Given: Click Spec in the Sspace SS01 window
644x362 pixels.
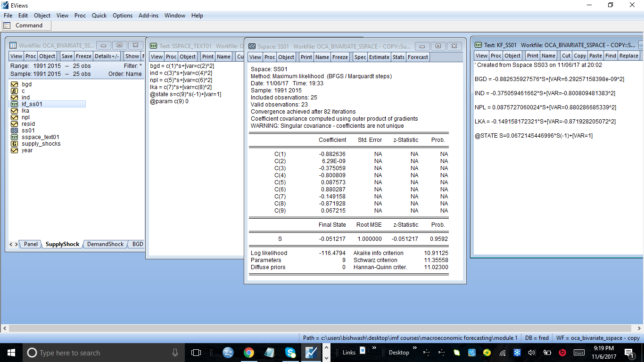Looking at the screenshot, I should [x=360, y=57].
